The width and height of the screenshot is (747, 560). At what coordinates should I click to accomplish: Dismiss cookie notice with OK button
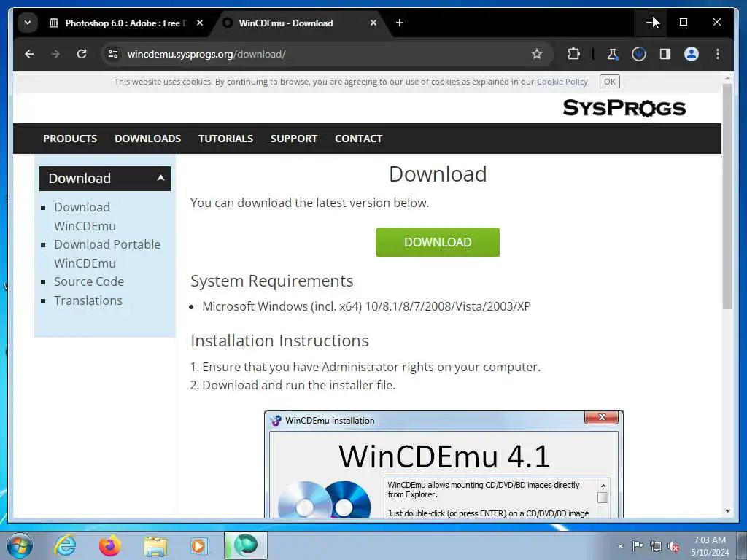tap(609, 82)
